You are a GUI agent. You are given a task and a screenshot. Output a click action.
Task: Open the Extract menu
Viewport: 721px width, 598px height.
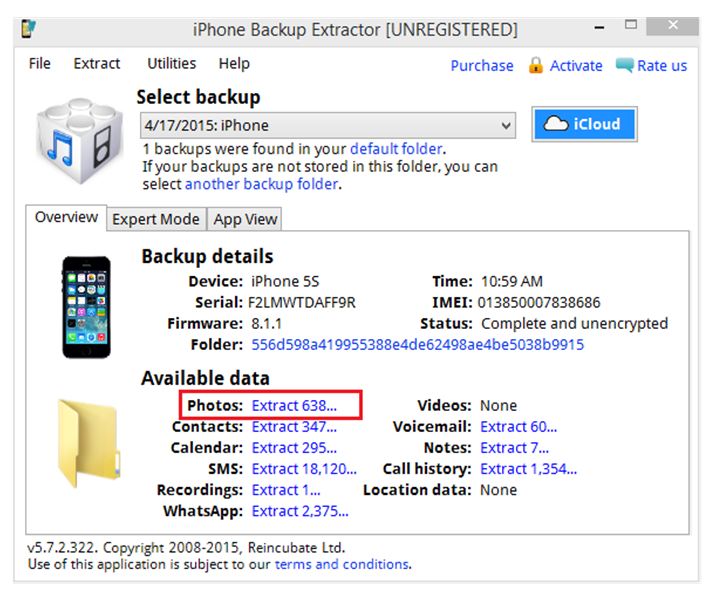(x=96, y=64)
